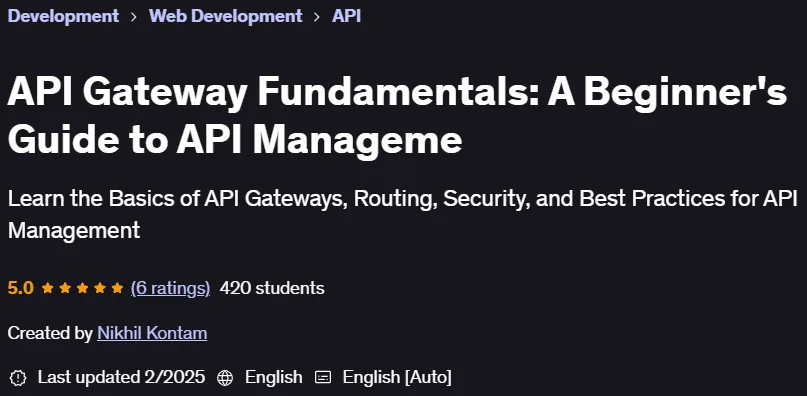This screenshot has width=807, height=396.
Task: Click the third rating star
Action: click(82, 288)
